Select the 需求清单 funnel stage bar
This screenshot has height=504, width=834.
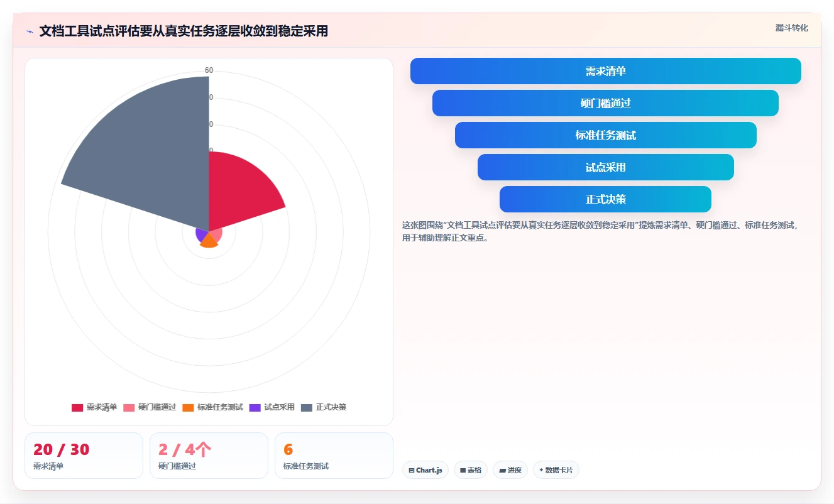pos(606,71)
